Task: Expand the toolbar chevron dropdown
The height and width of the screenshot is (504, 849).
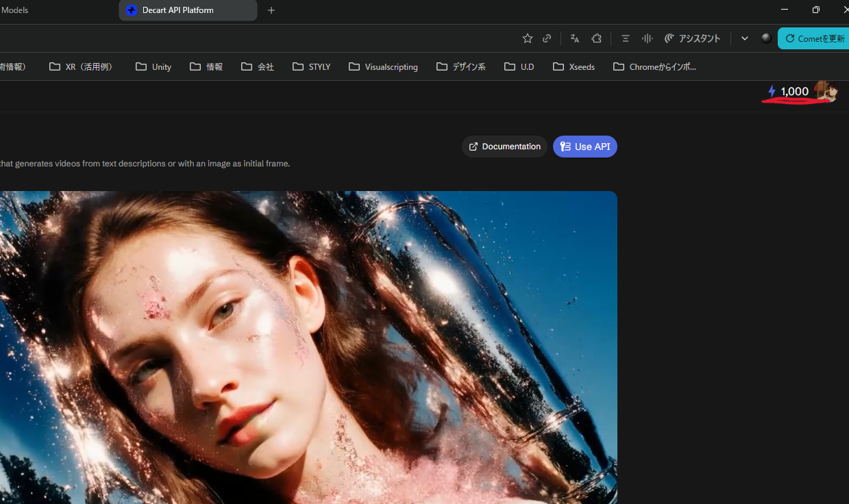Action: (745, 38)
